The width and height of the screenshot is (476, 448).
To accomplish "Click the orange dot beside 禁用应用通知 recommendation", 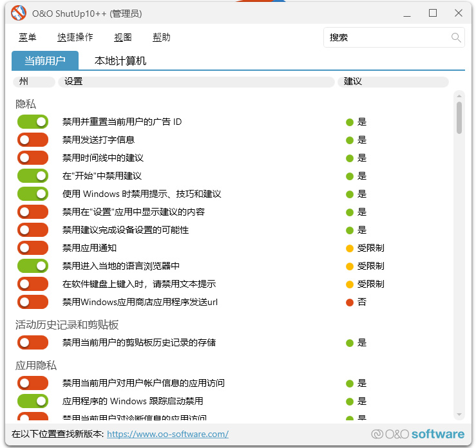I will coord(349,248).
